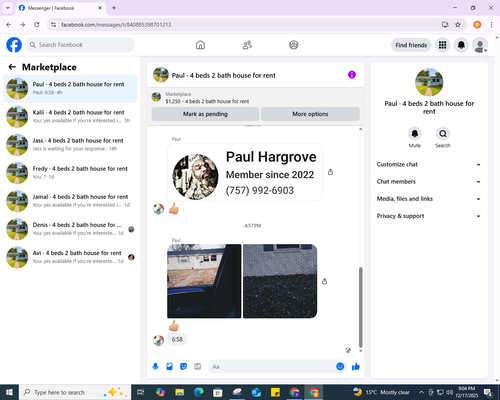Open the attach photo icon in composer
500x400 pixels.
[x=169, y=367]
